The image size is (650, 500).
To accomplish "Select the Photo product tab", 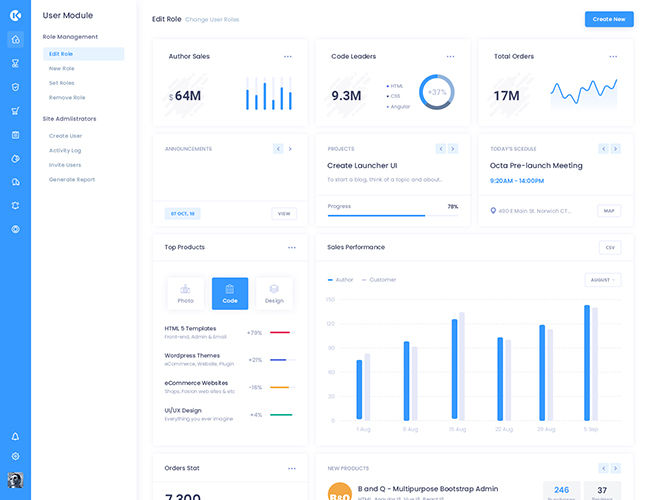I will [185, 293].
